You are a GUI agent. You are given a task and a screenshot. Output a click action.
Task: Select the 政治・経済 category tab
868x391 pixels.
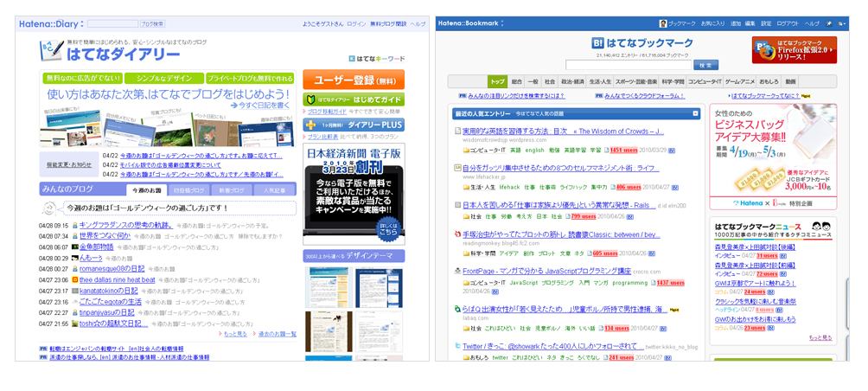(x=572, y=81)
